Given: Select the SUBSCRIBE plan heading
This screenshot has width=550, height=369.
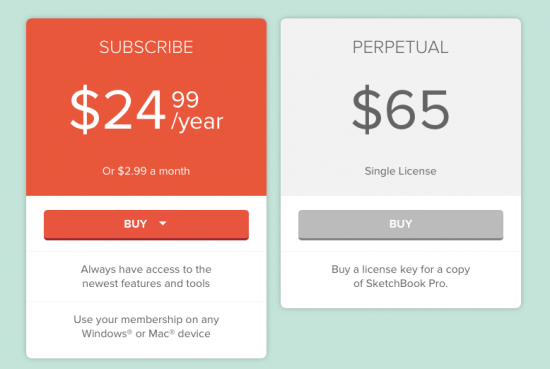Looking at the screenshot, I should coord(146,47).
